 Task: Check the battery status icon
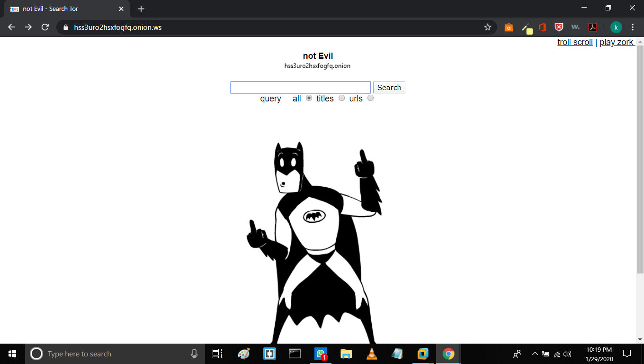[546, 354]
